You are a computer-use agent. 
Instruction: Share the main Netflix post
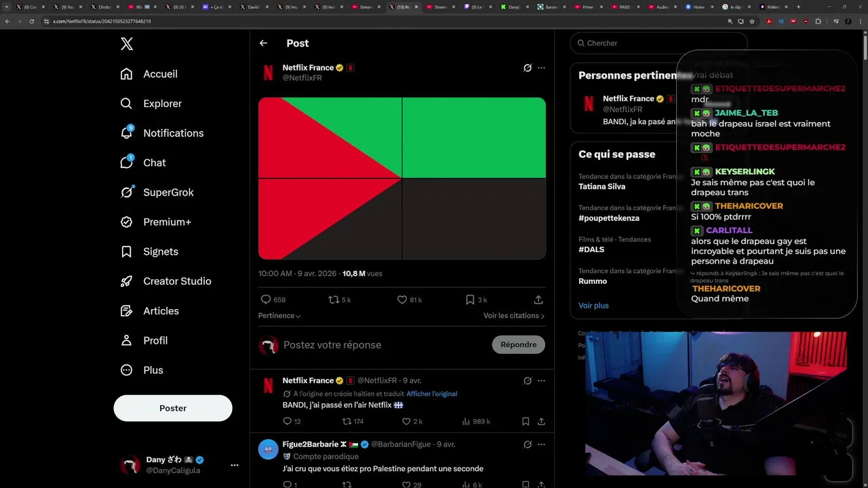[538, 300]
